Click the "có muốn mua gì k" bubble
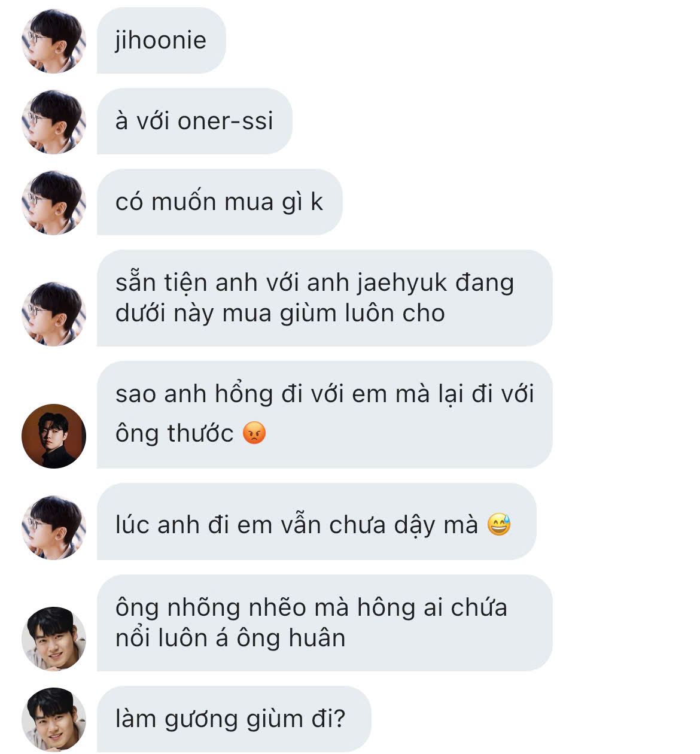This screenshot has height=754, width=700. (x=220, y=202)
